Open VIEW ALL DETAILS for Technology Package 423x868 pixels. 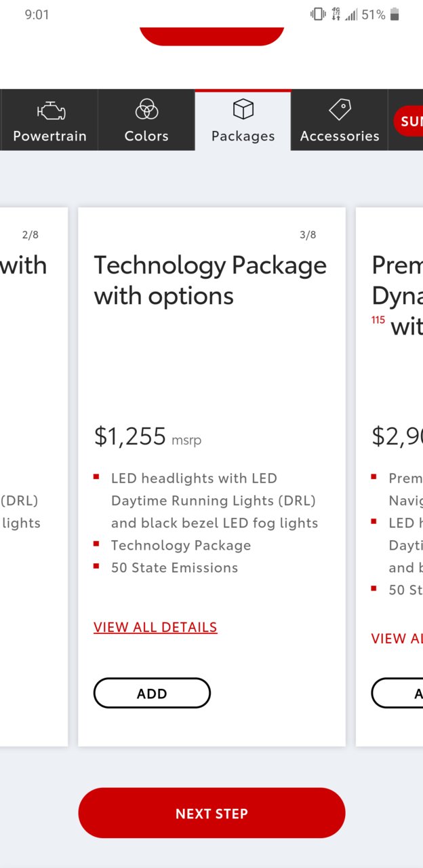tap(155, 627)
